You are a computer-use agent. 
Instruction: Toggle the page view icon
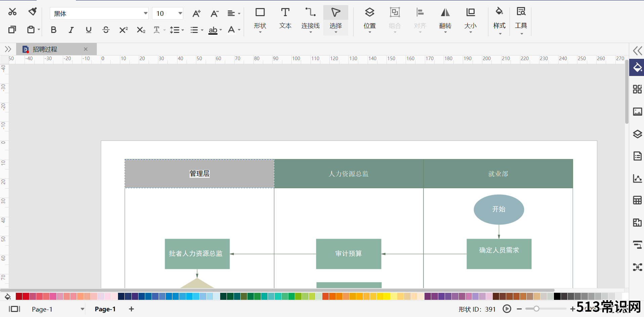click(x=14, y=309)
